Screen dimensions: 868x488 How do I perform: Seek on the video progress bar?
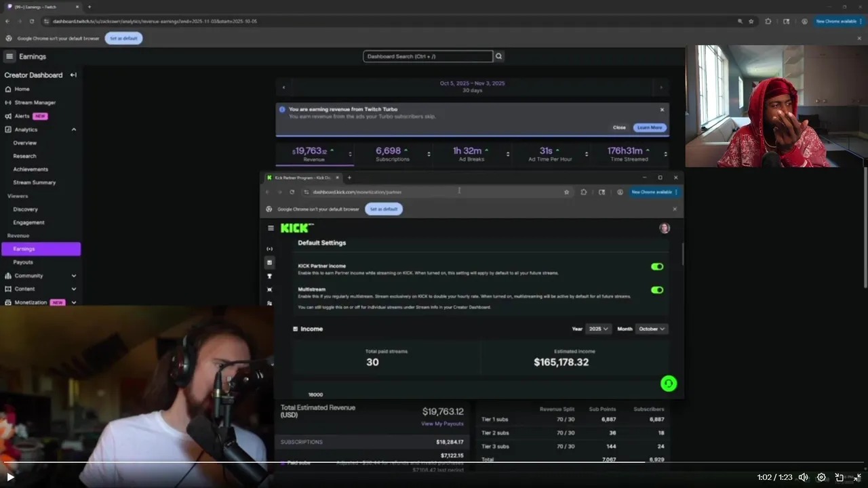(x=434, y=462)
